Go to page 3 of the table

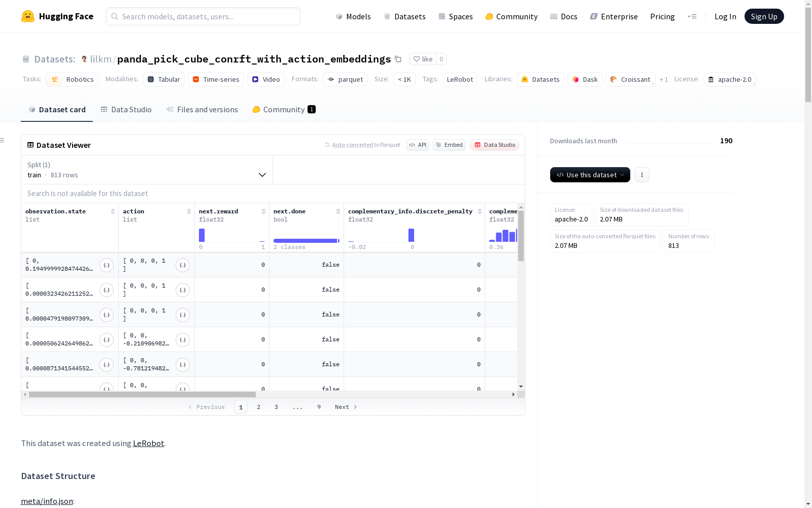tap(276, 407)
